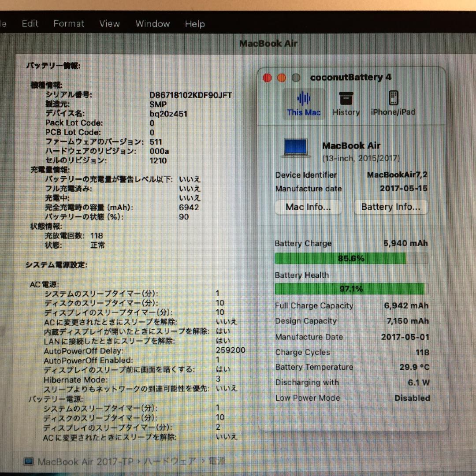Viewport: 476px width, 476px height.
Task: Click the hardware revision value 000a
Action: point(159,151)
